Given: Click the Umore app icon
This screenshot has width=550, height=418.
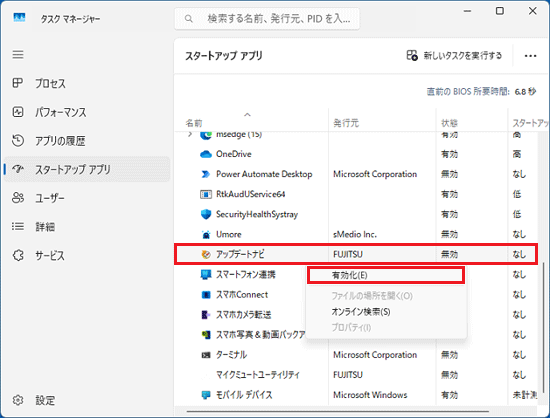Looking at the screenshot, I should tap(206, 234).
